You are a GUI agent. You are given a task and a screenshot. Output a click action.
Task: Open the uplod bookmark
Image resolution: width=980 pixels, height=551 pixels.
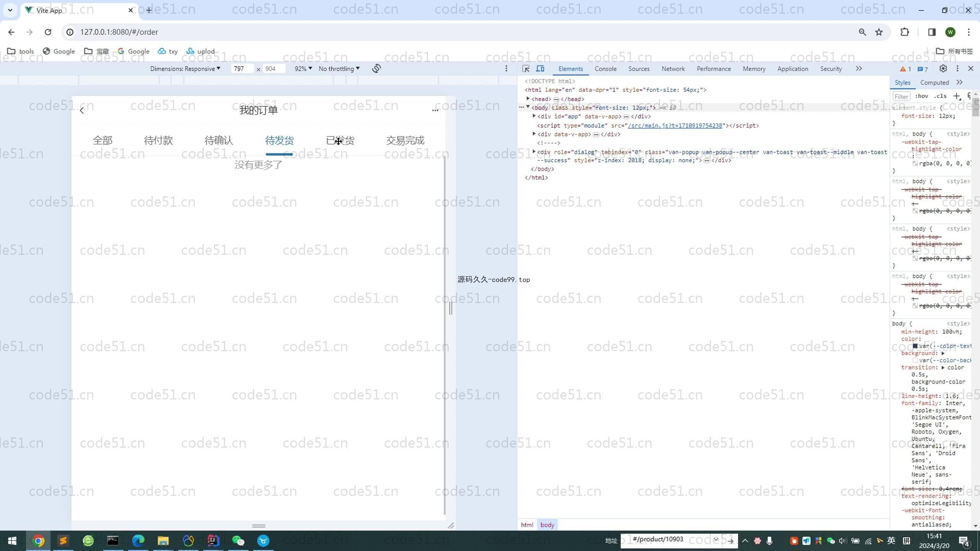coord(200,51)
